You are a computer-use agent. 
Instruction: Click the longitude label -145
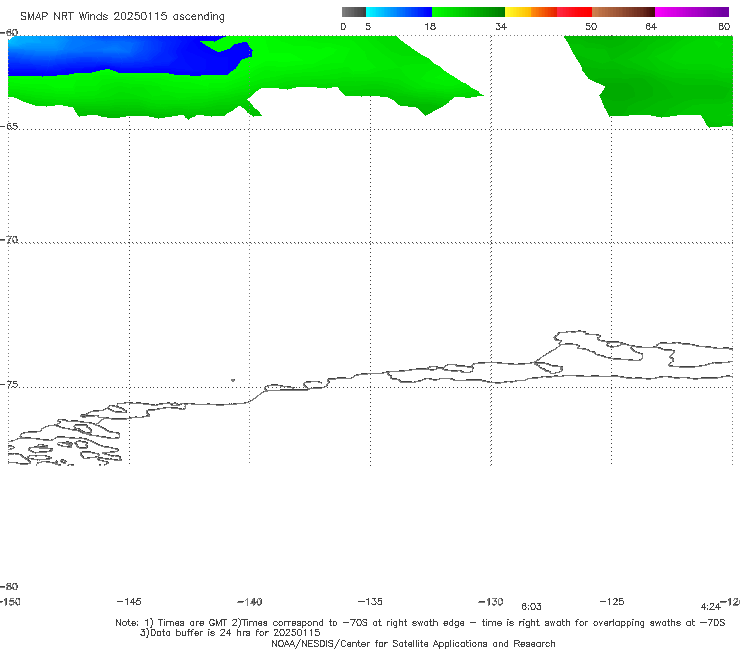pyautogui.click(x=129, y=601)
